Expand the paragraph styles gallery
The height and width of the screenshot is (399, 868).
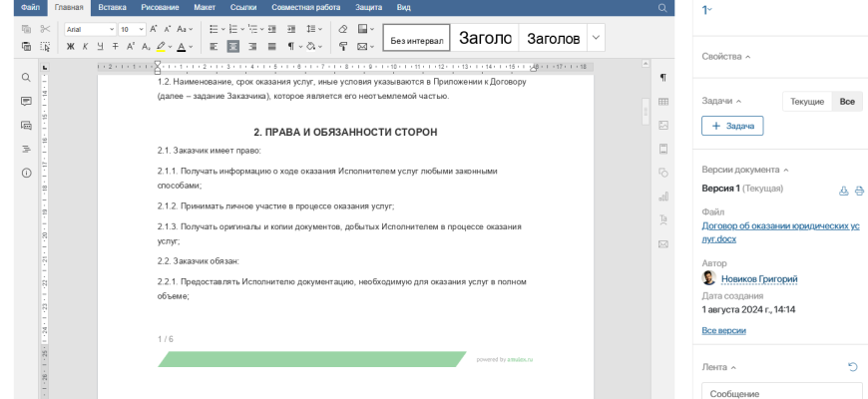[x=596, y=38]
